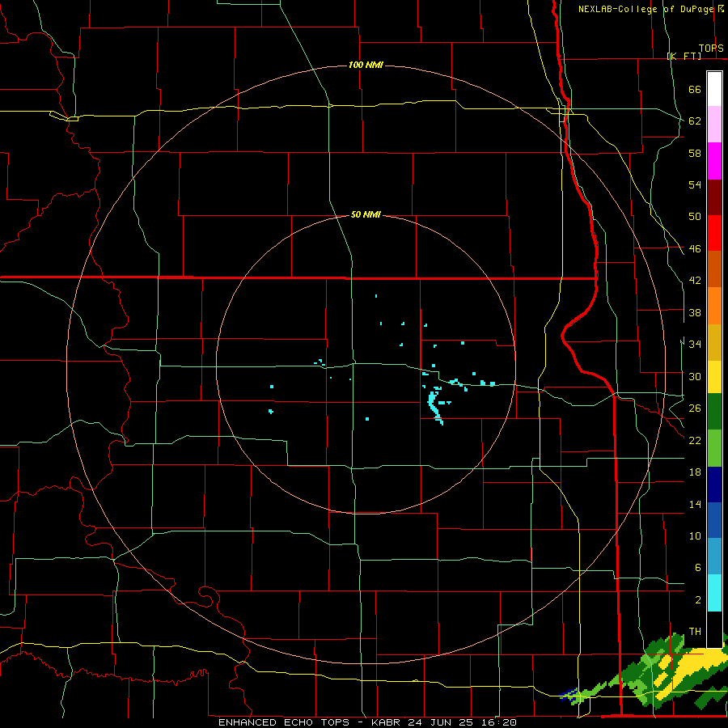The height and width of the screenshot is (728, 728).
Task: Click the 100 NMI range ring label
Action: pos(366,65)
